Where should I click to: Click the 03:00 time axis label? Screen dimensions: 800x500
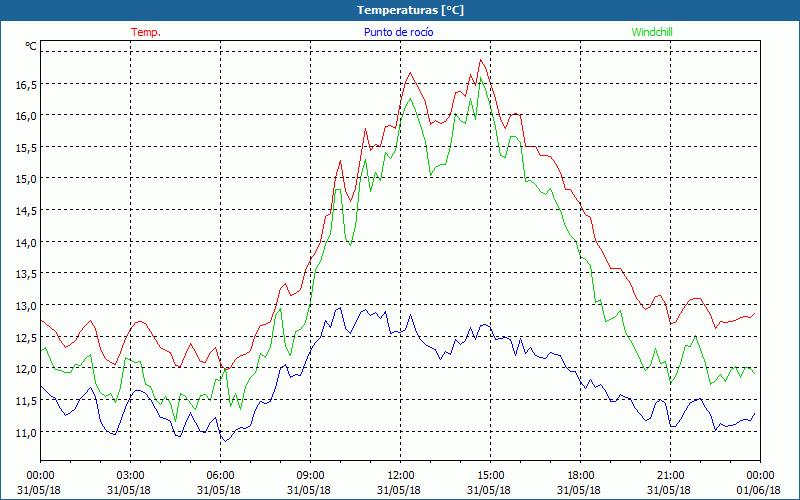click(131, 475)
